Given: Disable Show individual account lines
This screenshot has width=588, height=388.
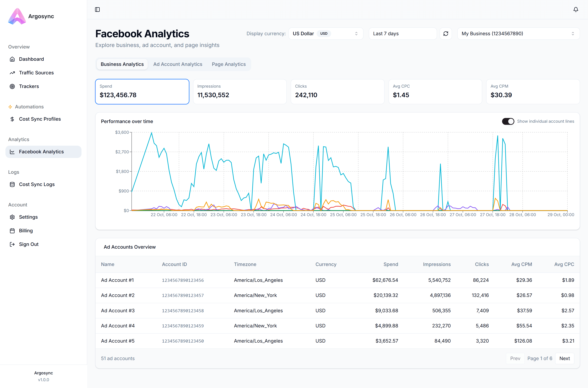Looking at the screenshot, I should click(x=508, y=121).
